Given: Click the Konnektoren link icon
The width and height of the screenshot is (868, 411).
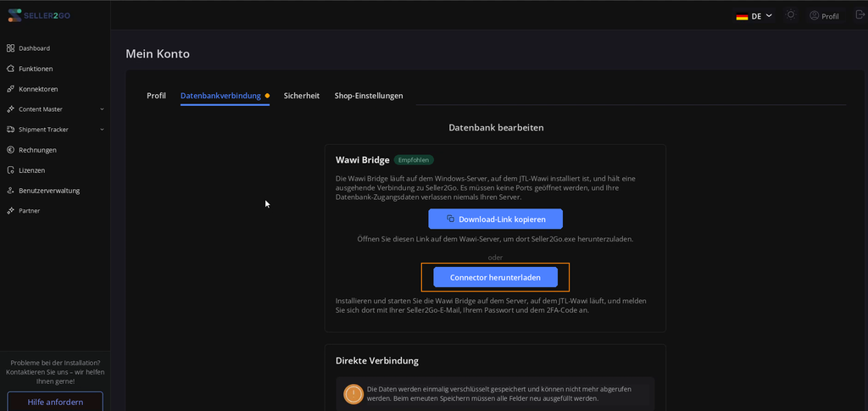Looking at the screenshot, I should tap(10, 89).
